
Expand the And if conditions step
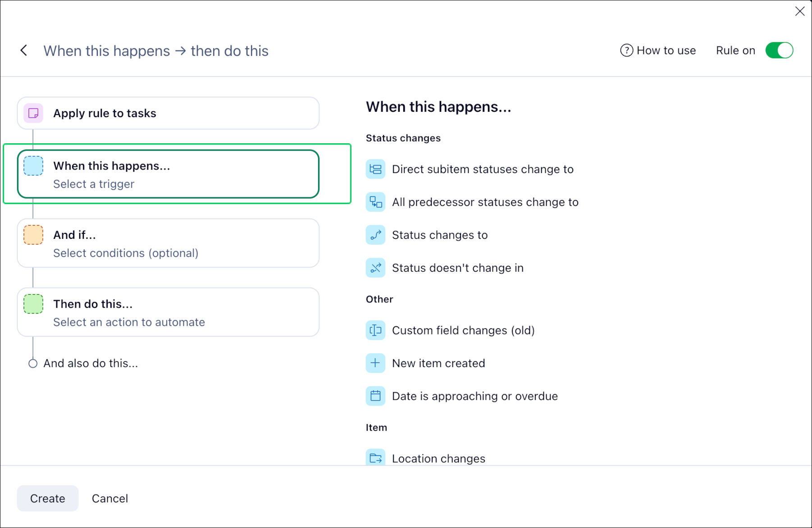pos(168,243)
